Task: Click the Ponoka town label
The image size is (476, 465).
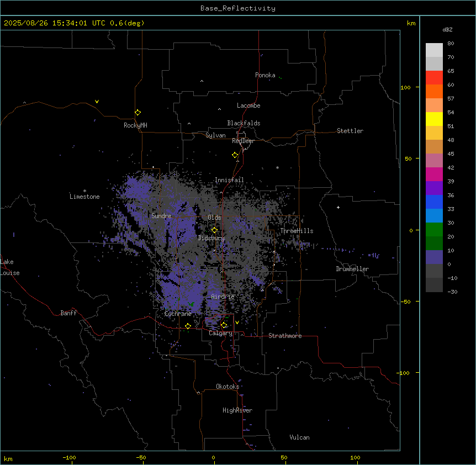Action: (x=265, y=75)
